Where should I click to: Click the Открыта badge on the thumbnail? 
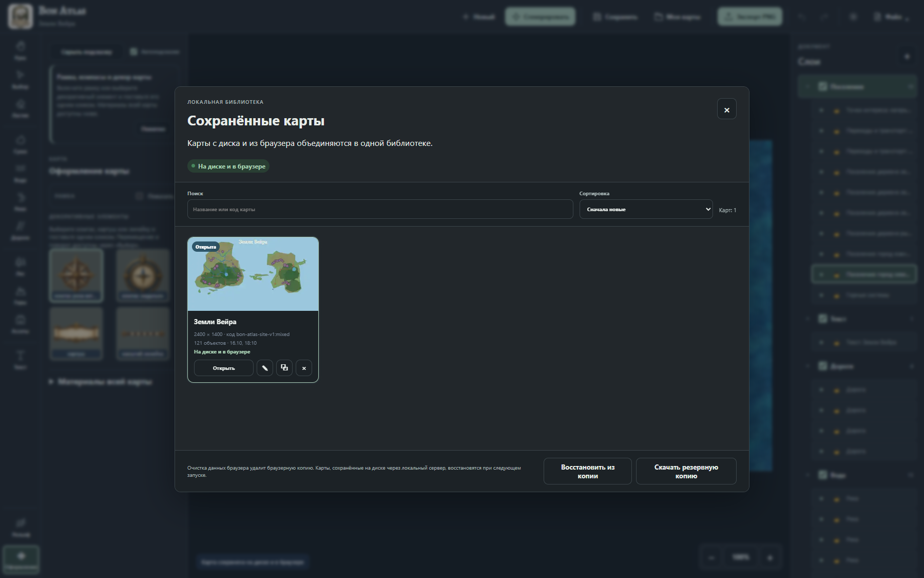[x=206, y=247]
